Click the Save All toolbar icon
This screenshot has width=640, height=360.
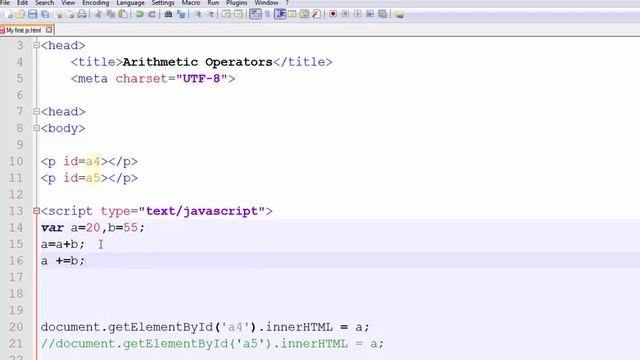point(45,15)
